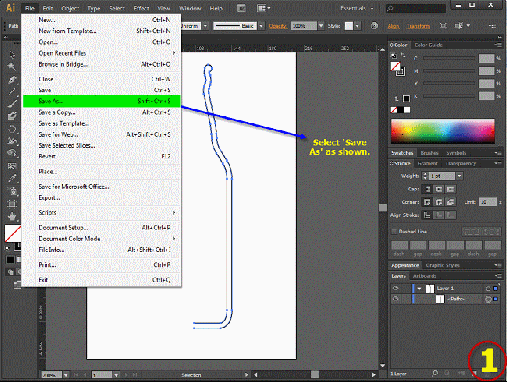This screenshot has height=382, width=507.
Task: Collapse Layer 1 disclosure triangle
Action: click(x=419, y=288)
